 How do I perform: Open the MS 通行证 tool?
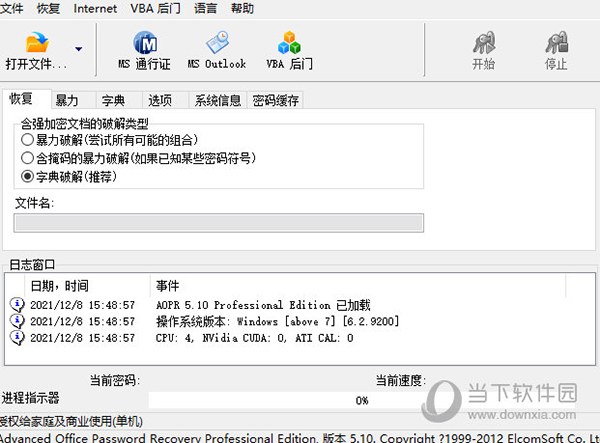coord(144,51)
